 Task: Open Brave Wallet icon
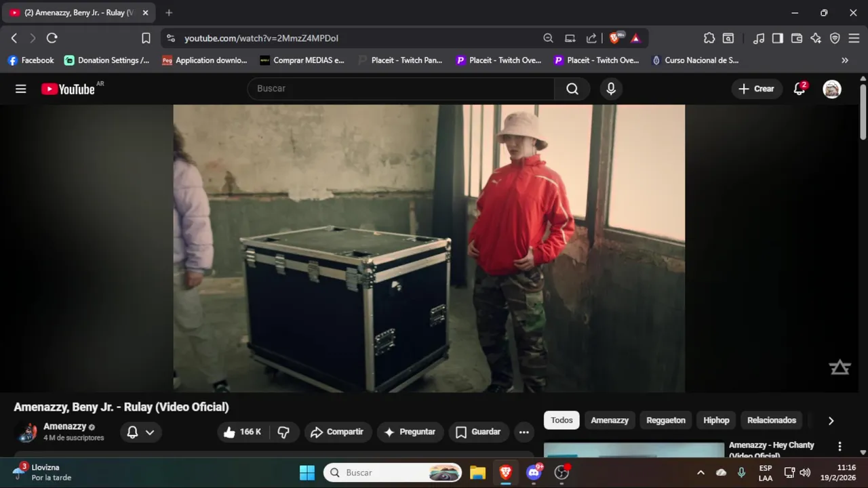(797, 38)
